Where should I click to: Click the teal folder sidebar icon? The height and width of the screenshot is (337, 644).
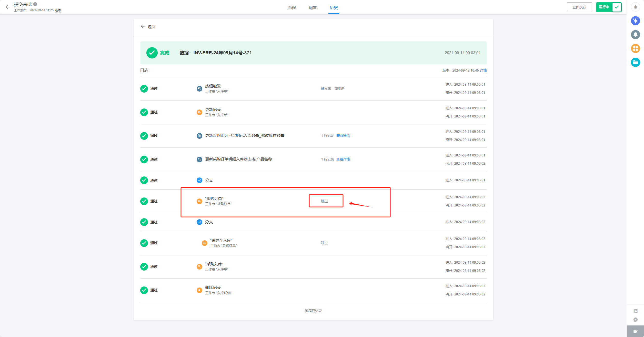tap(635, 62)
